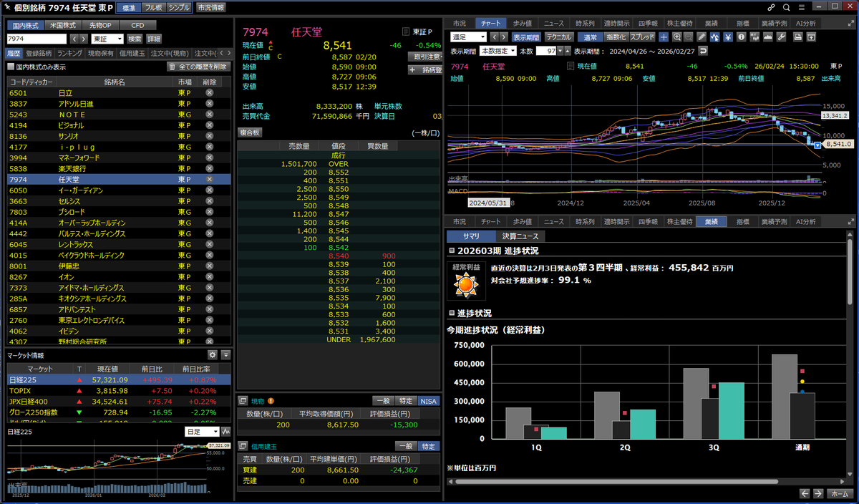The image size is (859, 504).
Task: Click the 検索 search button
Action: [135, 39]
